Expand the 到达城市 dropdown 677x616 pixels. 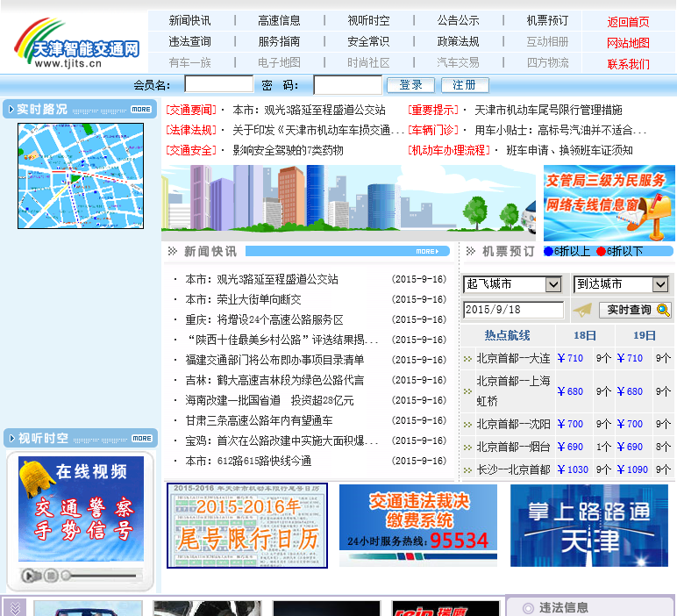tap(621, 284)
